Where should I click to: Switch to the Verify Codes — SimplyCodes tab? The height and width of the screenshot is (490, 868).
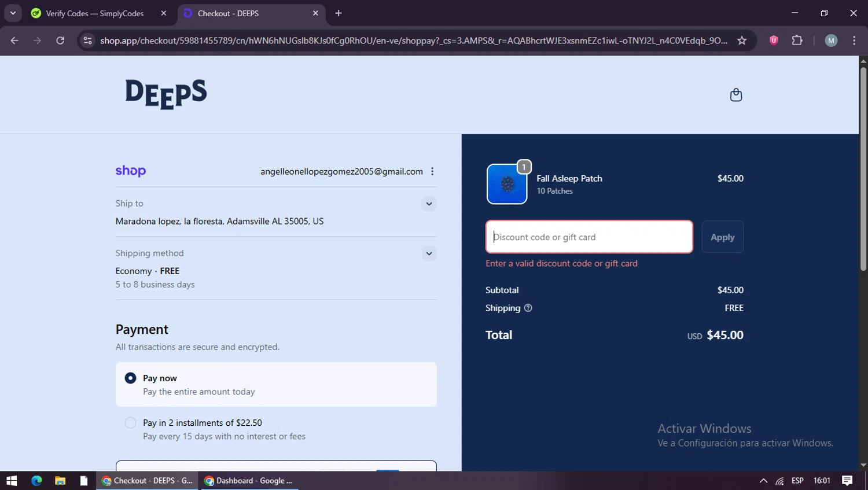tap(98, 13)
